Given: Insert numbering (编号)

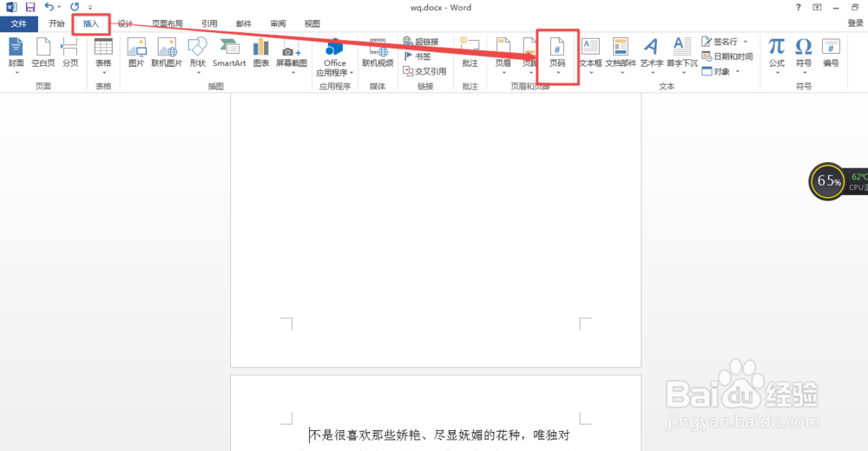Looking at the screenshot, I should pos(831,54).
